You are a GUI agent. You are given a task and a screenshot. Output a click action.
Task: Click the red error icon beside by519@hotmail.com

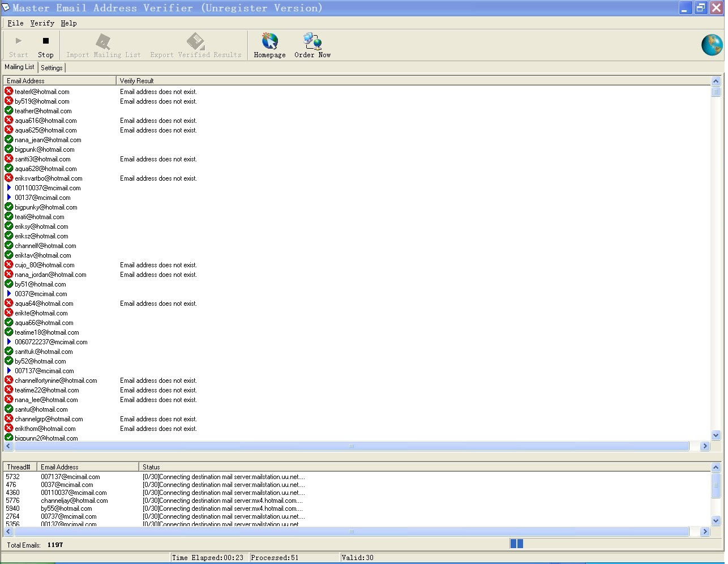[8, 101]
